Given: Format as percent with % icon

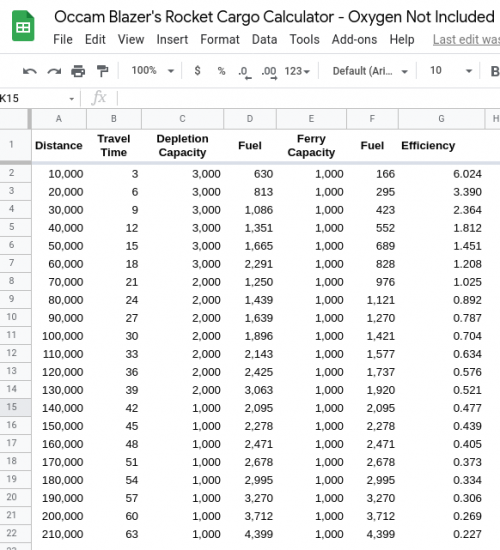Looking at the screenshot, I should pos(221,71).
